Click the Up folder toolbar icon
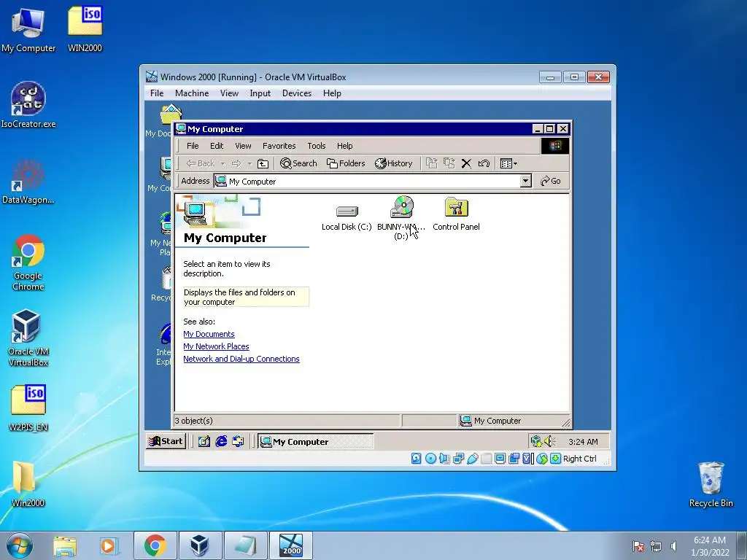The width and height of the screenshot is (747, 560). (263, 164)
